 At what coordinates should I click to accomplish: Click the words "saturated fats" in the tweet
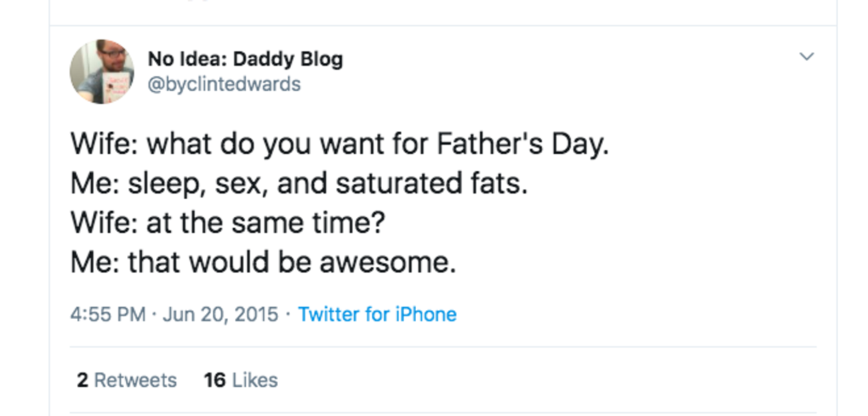click(x=431, y=184)
